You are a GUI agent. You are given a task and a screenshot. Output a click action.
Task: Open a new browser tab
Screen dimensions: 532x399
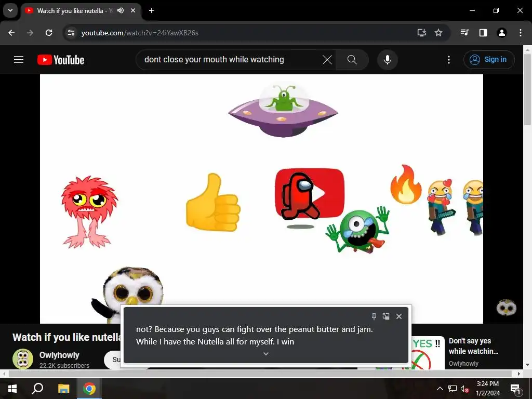coord(152,10)
